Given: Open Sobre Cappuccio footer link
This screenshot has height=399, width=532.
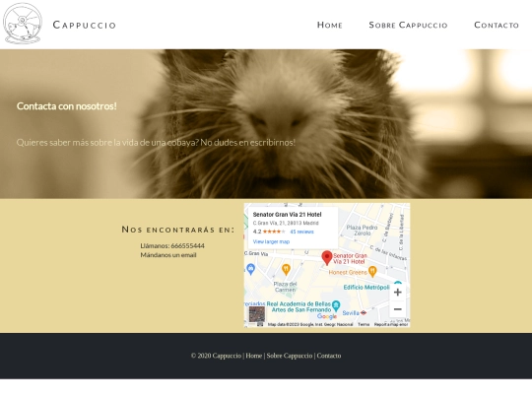Looking at the screenshot, I should (x=290, y=356).
